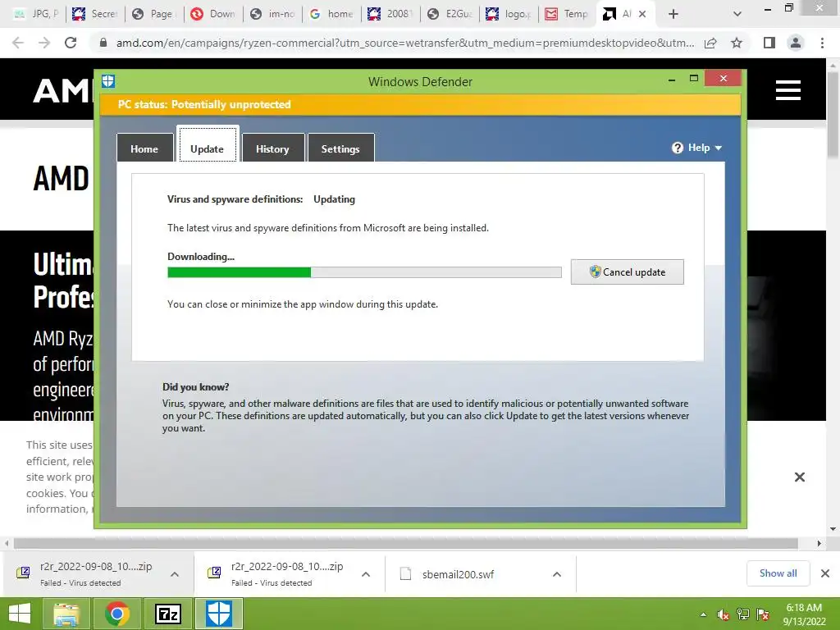Click the network tray icon
Image resolution: width=840 pixels, height=630 pixels.
pyautogui.click(x=743, y=614)
